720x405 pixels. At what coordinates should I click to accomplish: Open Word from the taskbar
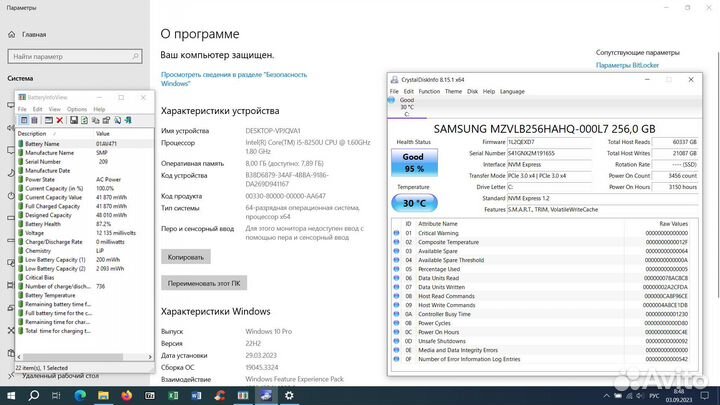click(196, 395)
